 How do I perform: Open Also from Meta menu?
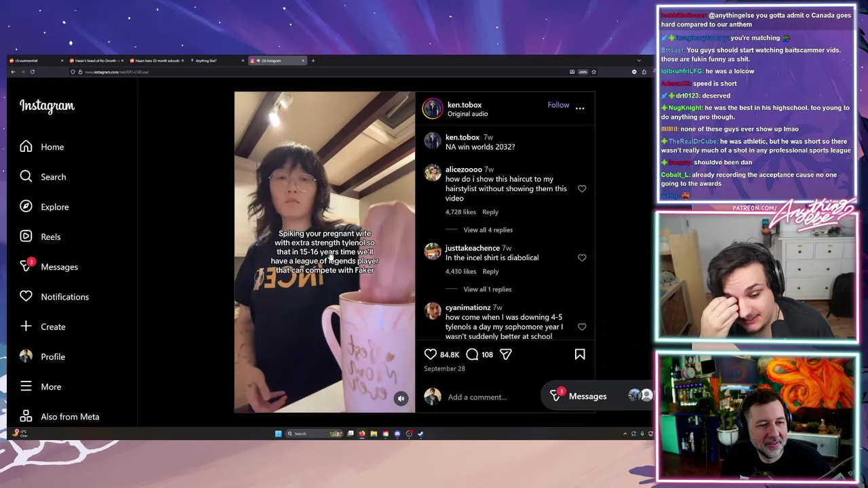[x=60, y=416]
